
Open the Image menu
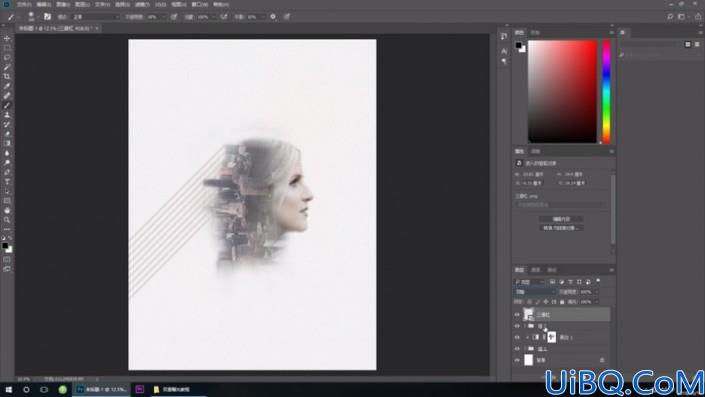click(62, 4)
